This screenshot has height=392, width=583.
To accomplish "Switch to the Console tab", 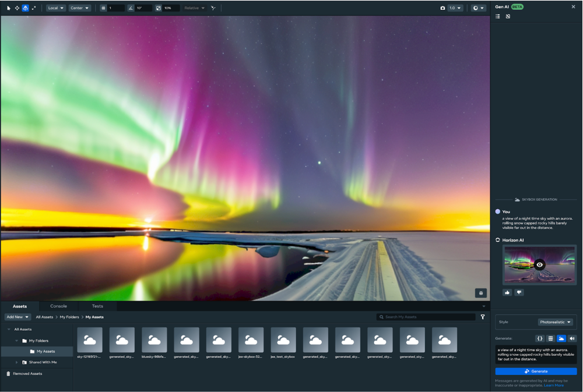I will click(x=58, y=306).
